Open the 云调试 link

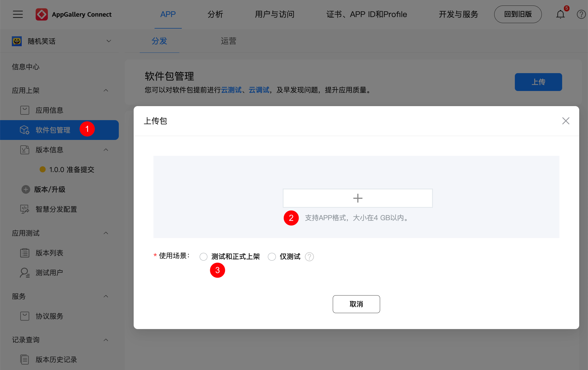[x=258, y=90]
